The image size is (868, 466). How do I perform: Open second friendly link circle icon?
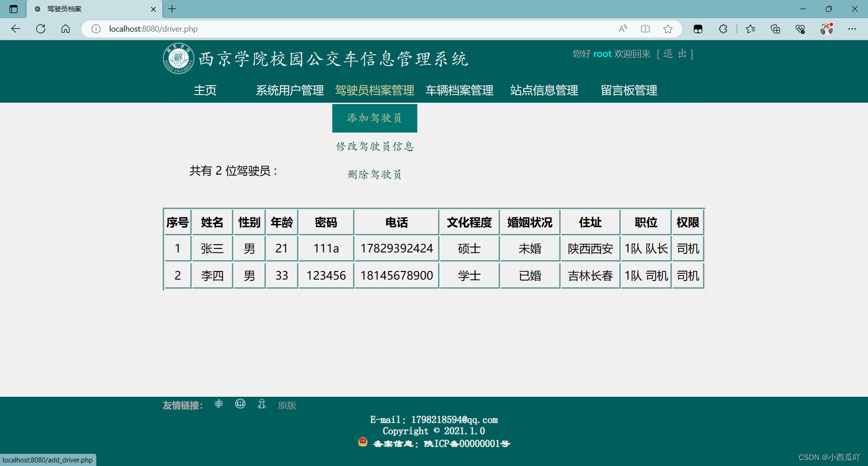240,404
